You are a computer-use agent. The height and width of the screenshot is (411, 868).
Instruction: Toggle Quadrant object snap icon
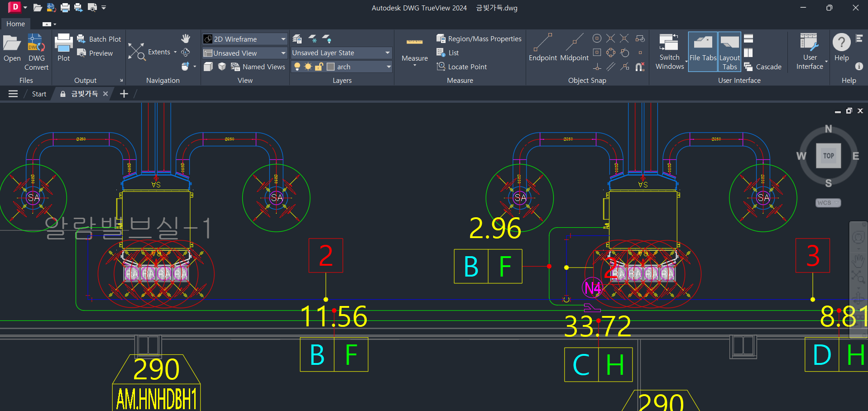611,53
